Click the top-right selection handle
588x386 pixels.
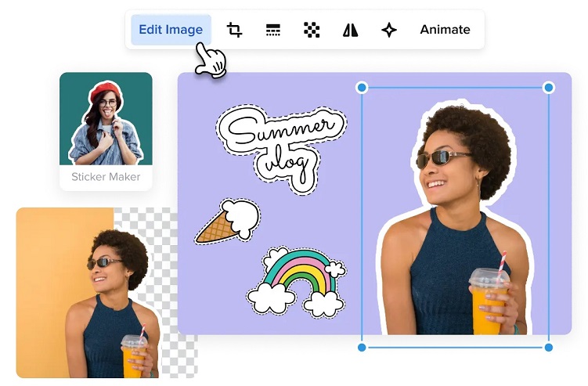(x=548, y=88)
